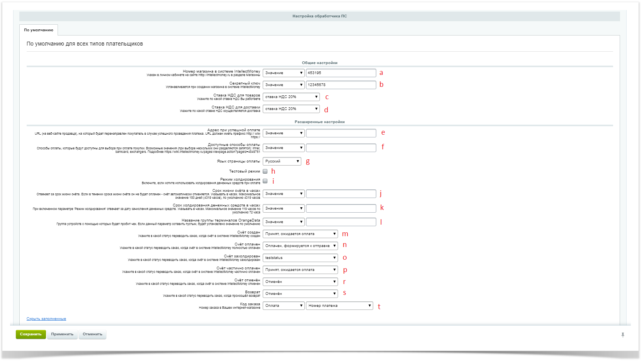The height and width of the screenshot is (362, 644).
Task: Switch to the По умолчанию tab
Action: point(39,30)
